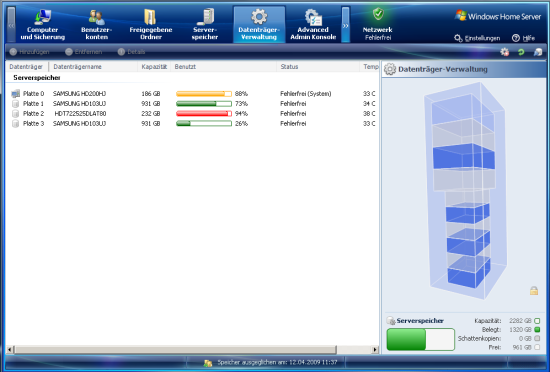Click the Fehlerfrei (System) status text
550x372 pixels.
306,94
